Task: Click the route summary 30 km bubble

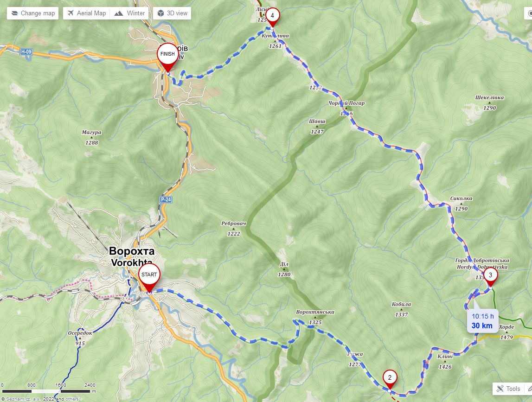Action: [x=482, y=321]
